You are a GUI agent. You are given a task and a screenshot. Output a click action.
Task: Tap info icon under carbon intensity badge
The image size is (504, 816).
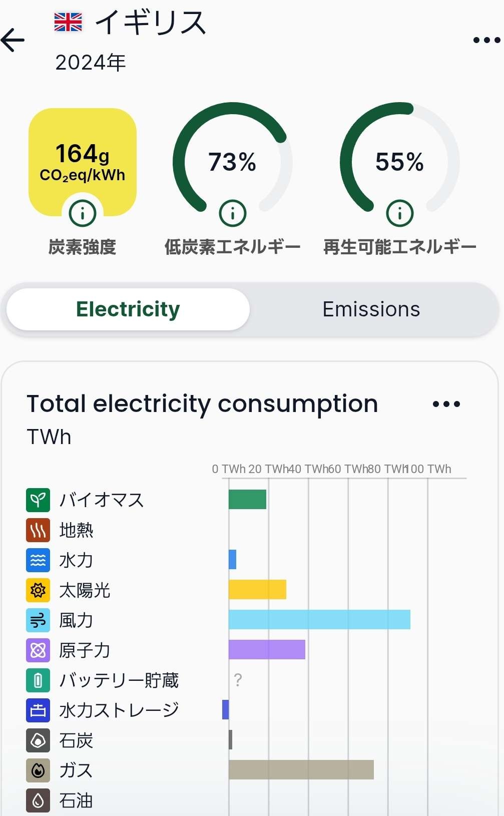(83, 214)
